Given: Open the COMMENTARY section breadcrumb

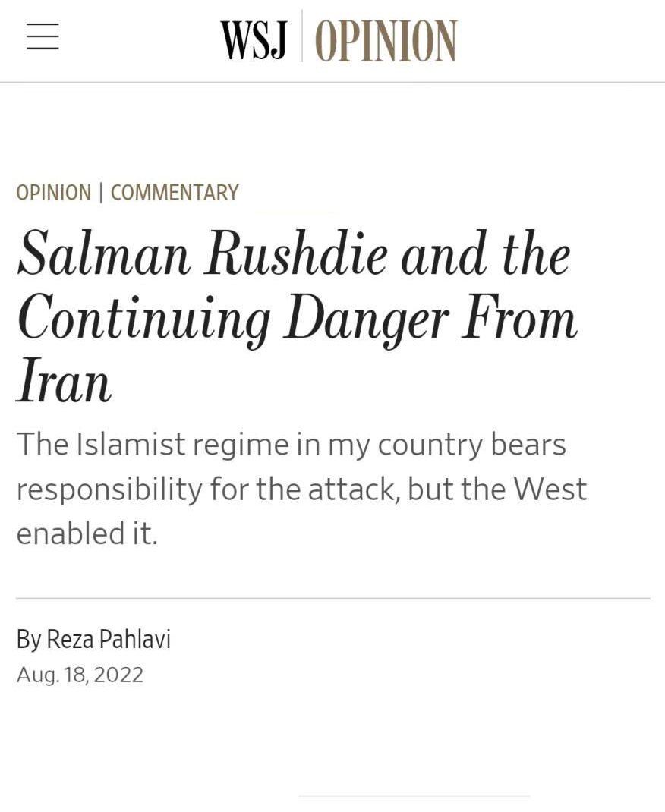Looking at the screenshot, I should coord(175,193).
